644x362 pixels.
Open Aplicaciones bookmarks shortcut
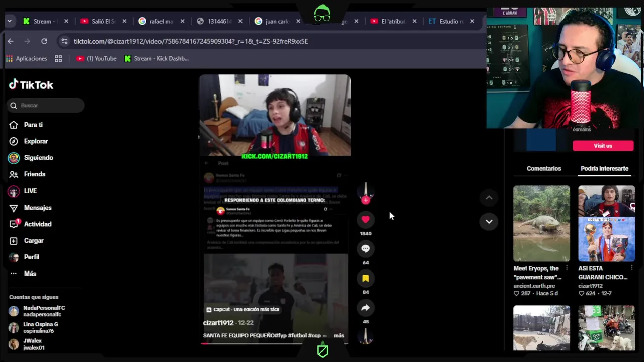tap(26, 59)
